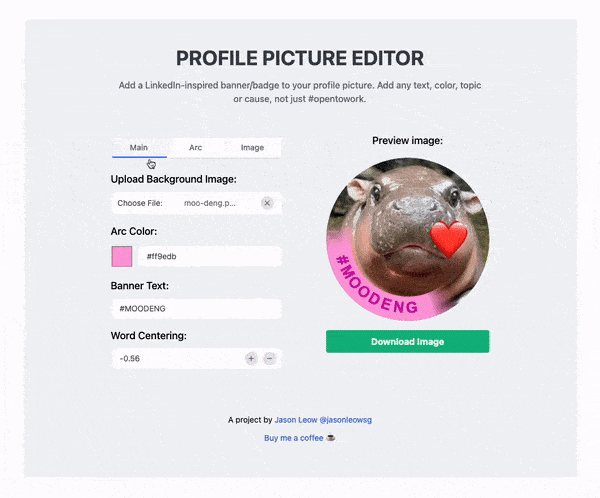Viewport: 600px width, 498px height.
Task: Click the Choose File label
Action: pyautogui.click(x=140, y=203)
